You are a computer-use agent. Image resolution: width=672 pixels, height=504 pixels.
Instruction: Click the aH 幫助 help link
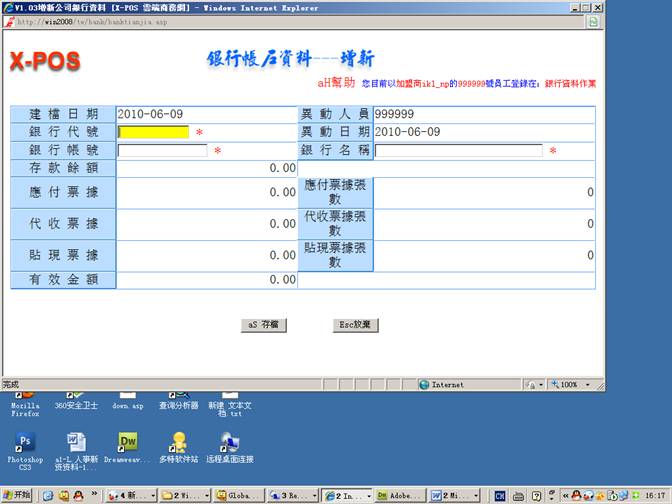[336, 83]
